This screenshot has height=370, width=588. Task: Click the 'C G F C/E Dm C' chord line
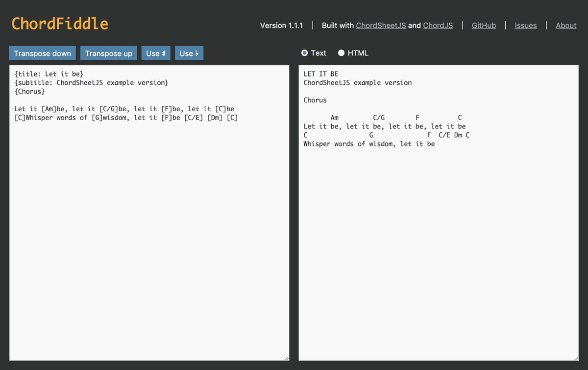point(387,135)
